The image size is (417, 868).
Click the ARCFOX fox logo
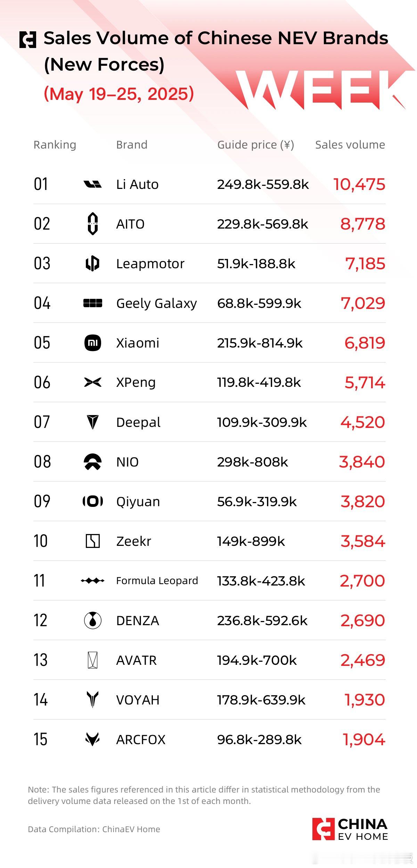pyautogui.click(x=93, y=739)
